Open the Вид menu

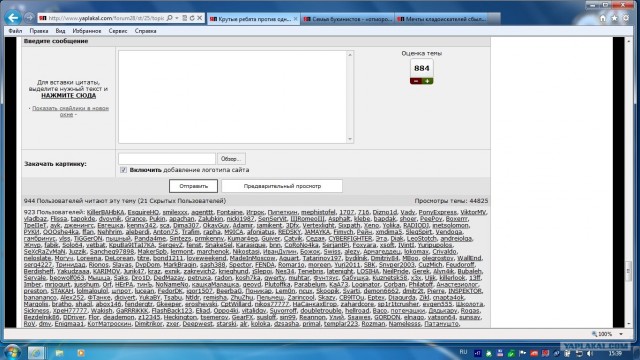60,31
